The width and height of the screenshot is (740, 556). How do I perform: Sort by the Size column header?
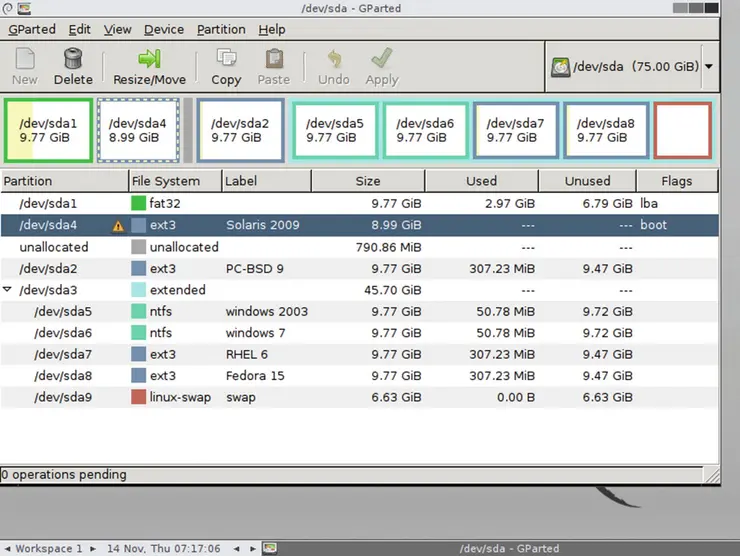coord(367,181)
